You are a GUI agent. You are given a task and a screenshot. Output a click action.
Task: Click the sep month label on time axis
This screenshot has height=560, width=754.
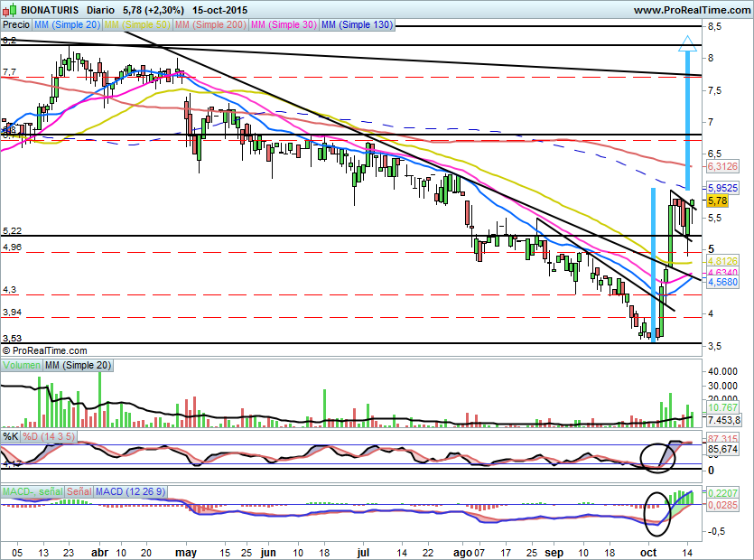coord(554,553)
